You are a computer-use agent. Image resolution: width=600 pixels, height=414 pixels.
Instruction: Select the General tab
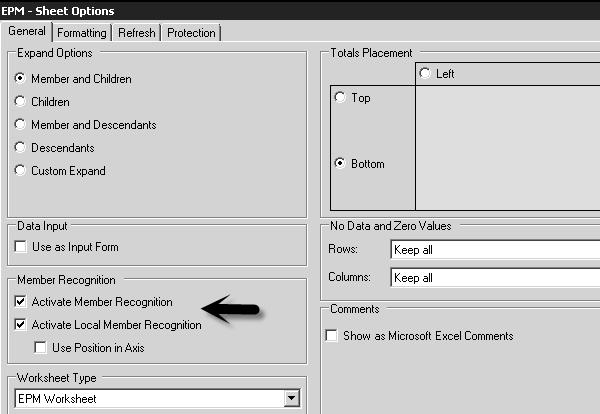[x=26, y=32]
